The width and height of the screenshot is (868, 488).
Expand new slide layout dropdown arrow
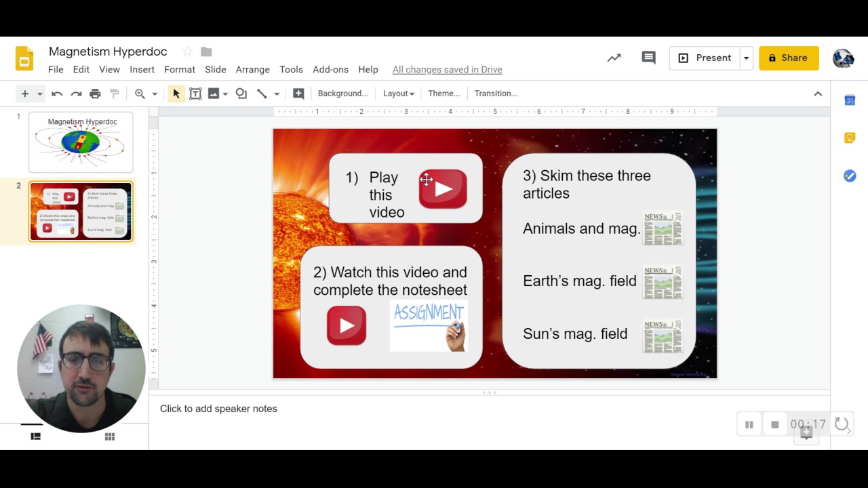pos(40,94)
